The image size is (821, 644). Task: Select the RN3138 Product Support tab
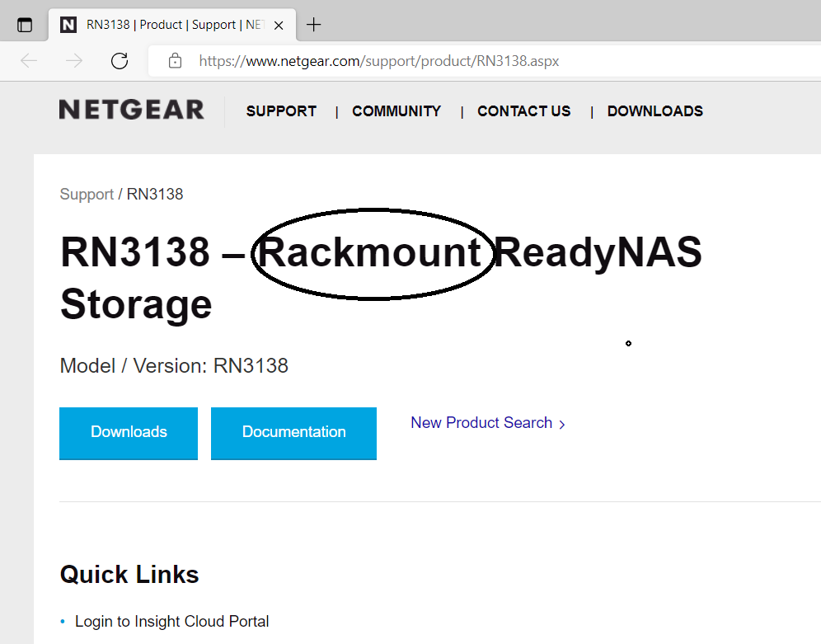click(x=172, y=25)
